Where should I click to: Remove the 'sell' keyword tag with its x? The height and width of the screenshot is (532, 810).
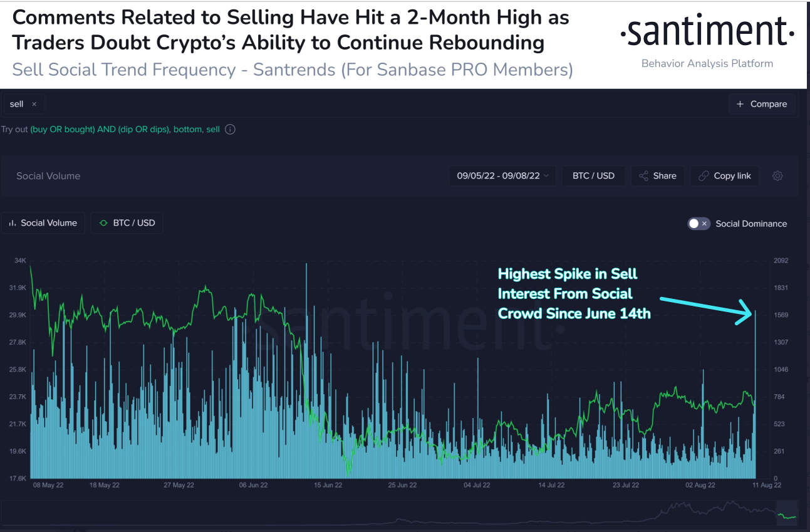34,104
